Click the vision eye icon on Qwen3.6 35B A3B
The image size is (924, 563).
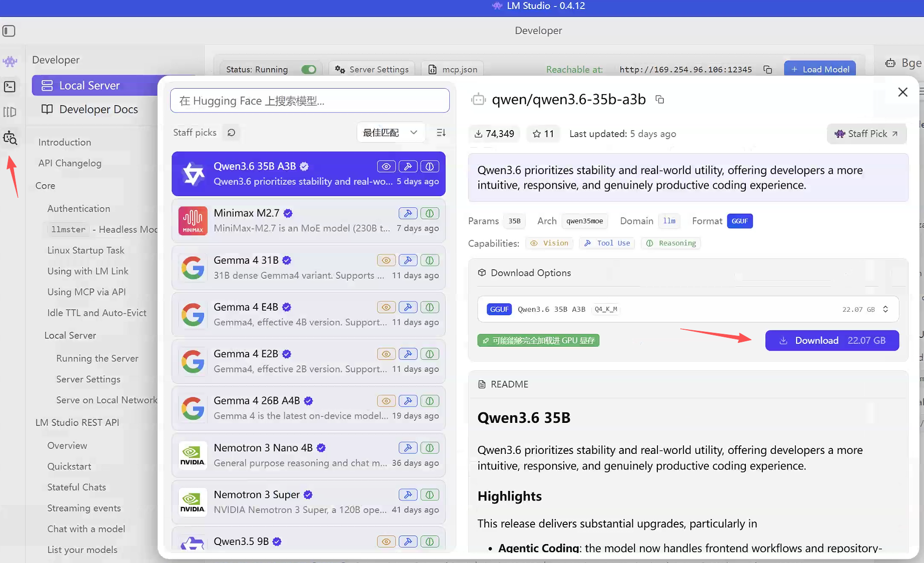coord(386,166)
